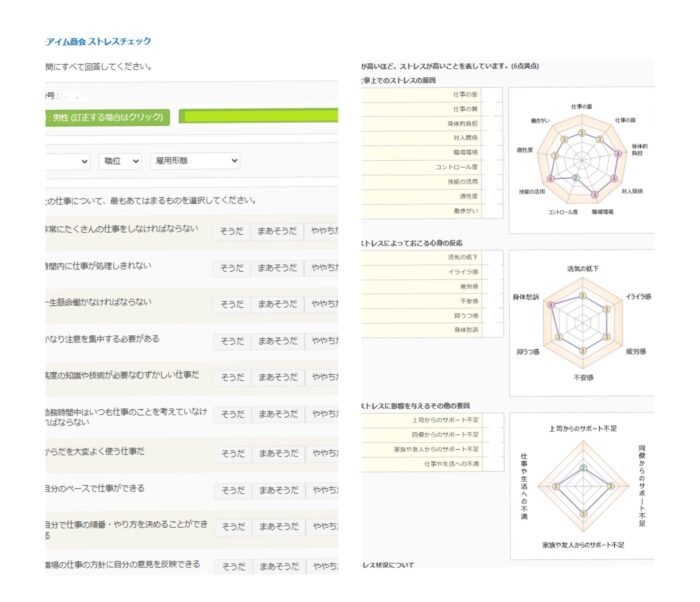Pick まあそうだ for 自分のペースで仕事ができる
The height and width of the screenshot is (602, 700).
coord(276,490)
